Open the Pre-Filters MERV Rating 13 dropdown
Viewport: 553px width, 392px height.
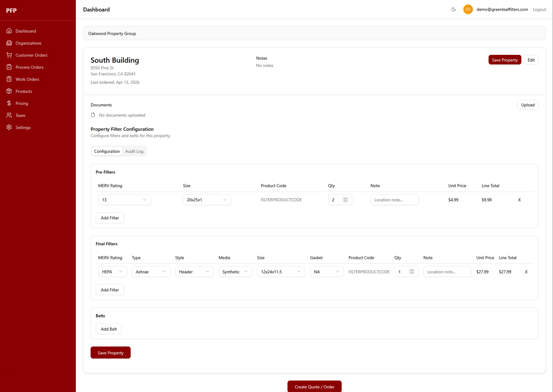(x=124, y=200)
